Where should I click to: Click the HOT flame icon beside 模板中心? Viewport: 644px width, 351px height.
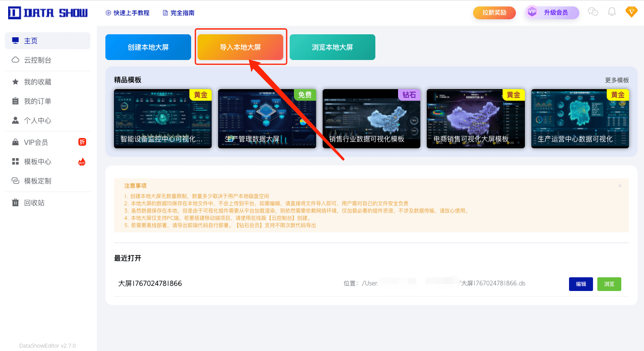coord(82,162)
